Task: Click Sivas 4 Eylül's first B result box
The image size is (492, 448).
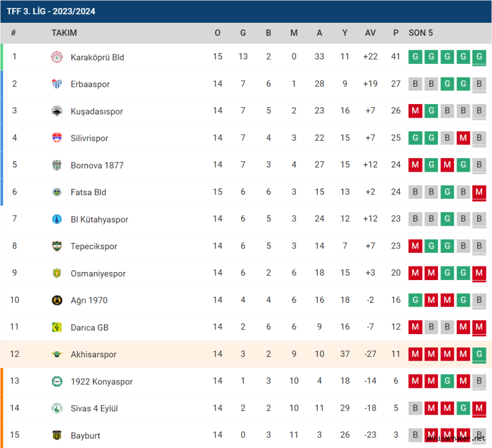Action: pos(415,408)
